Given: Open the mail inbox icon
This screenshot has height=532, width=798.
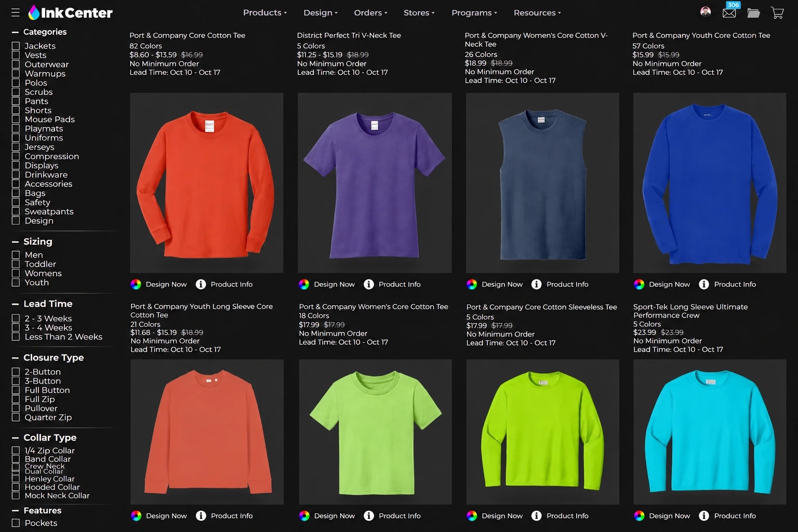Looking at the screenshot, I should point(729,12).
